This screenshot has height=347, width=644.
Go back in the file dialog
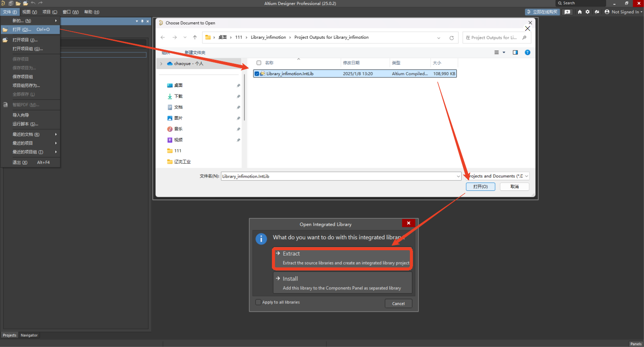(163, 37)
